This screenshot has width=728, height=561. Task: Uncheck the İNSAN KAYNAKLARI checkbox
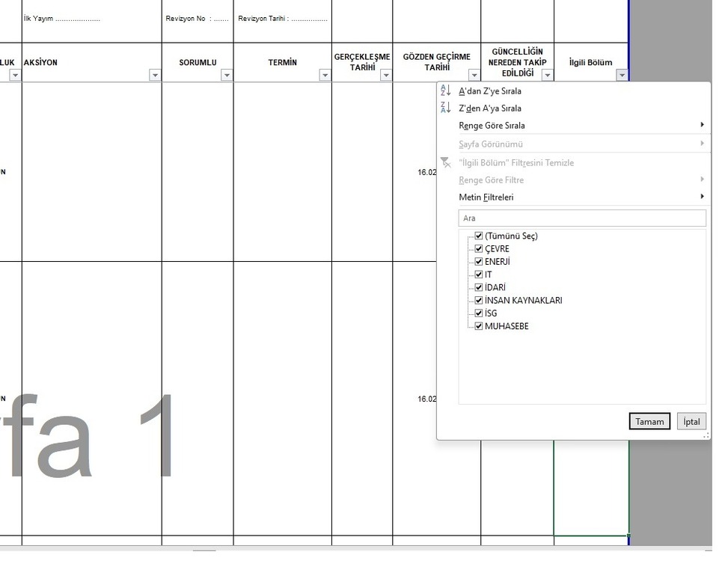coord(479,300)
